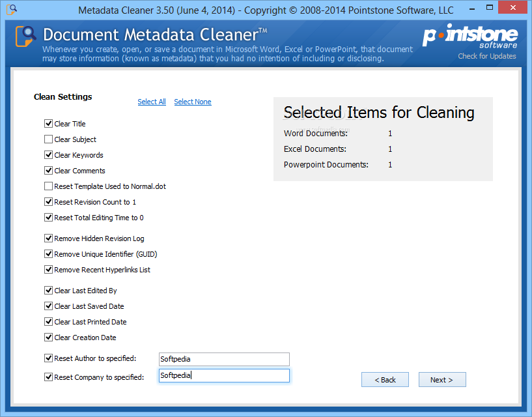This screenshot has width=532, height=417.
Task: Toggle Reset Revision Count to 1
Action: click(49, 202)
